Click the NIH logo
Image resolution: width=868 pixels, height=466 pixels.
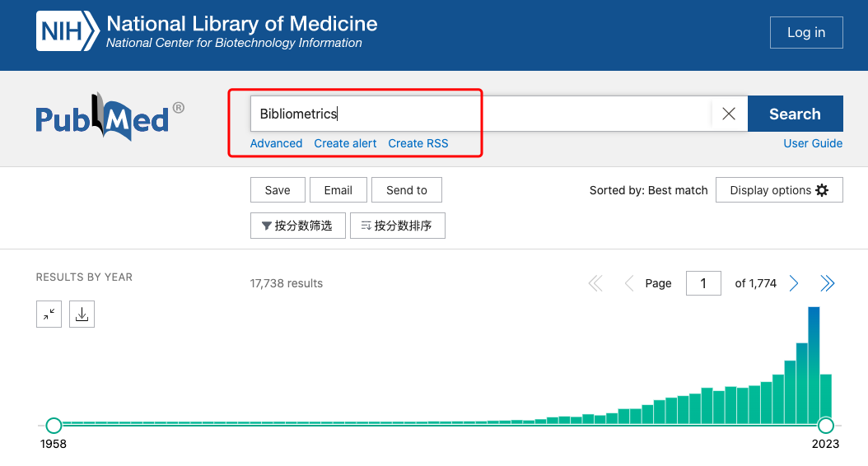66,32
